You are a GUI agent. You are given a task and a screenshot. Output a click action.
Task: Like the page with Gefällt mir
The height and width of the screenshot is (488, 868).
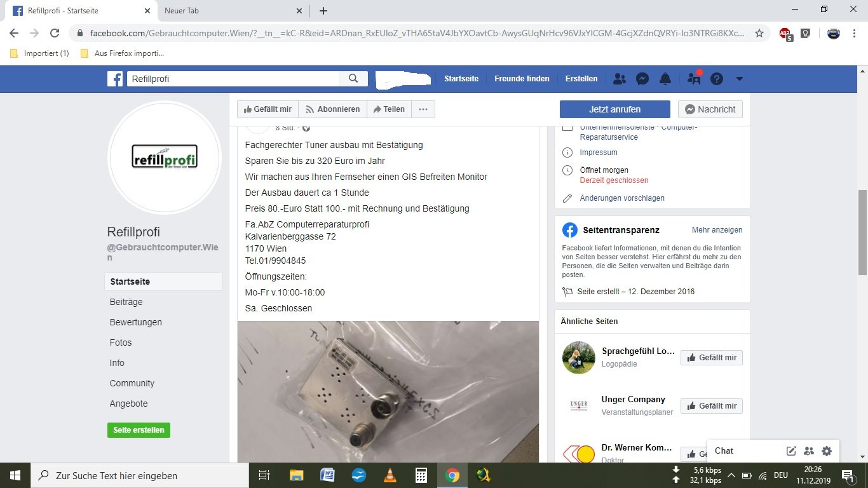click(x=268, y=109)
